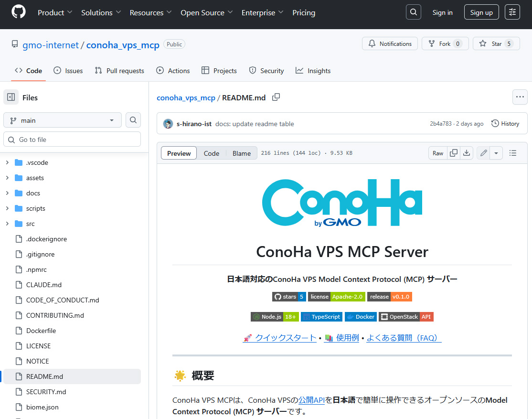Click the GitHub logo icon
Screen dimensions: 532x419
(x=18, y=12)
